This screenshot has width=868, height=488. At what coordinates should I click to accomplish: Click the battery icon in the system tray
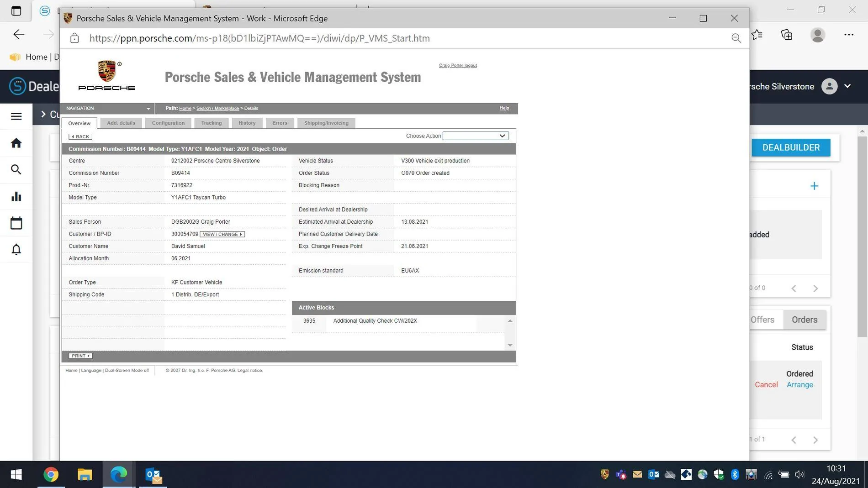point(784,475)
